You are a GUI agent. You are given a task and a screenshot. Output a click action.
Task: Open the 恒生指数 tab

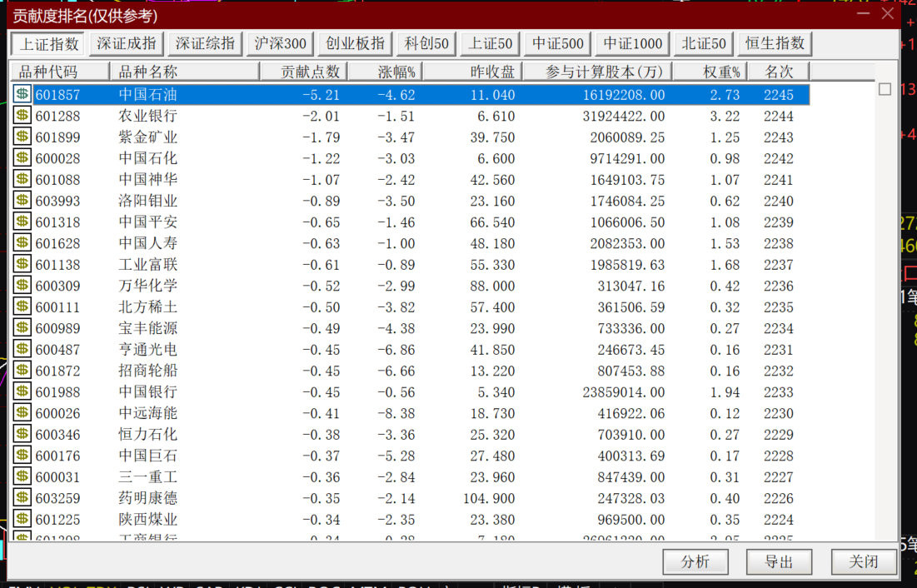coord(775,44)
